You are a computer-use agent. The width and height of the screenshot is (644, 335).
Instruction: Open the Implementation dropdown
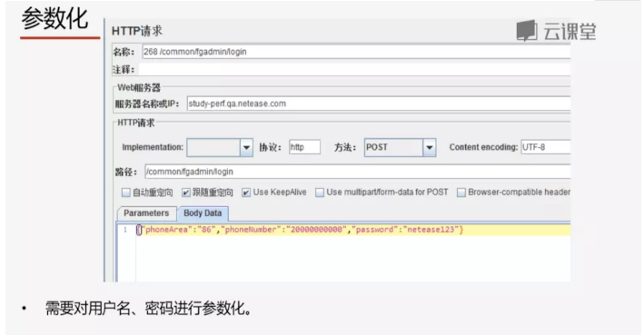[x=220, y=147]
